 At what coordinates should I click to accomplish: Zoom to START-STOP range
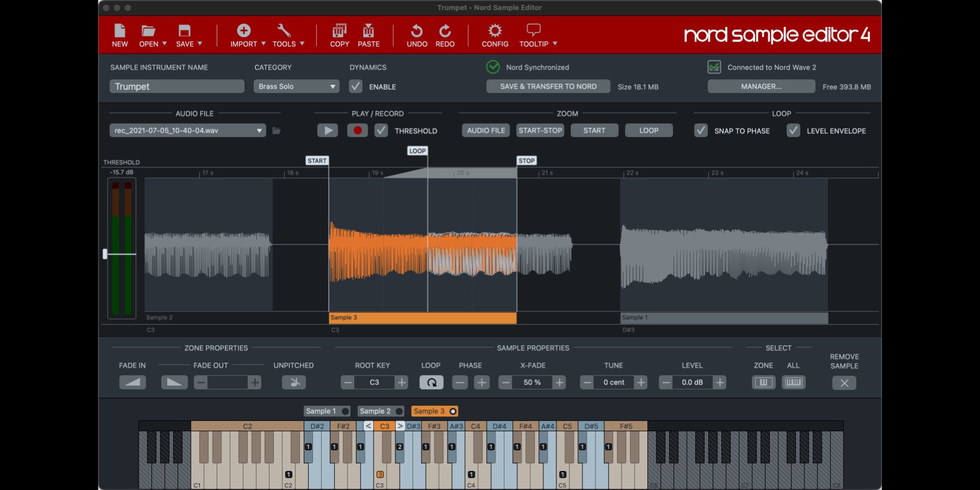pyautogui.click(x=540, y=131)
